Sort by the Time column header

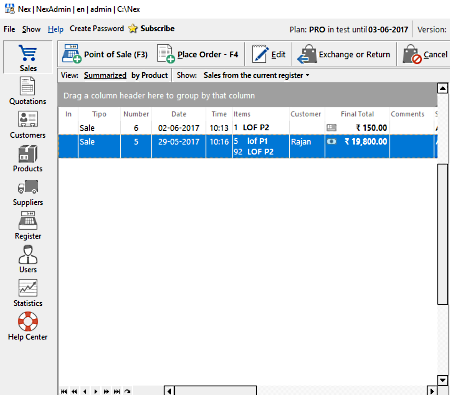(219, 114)
